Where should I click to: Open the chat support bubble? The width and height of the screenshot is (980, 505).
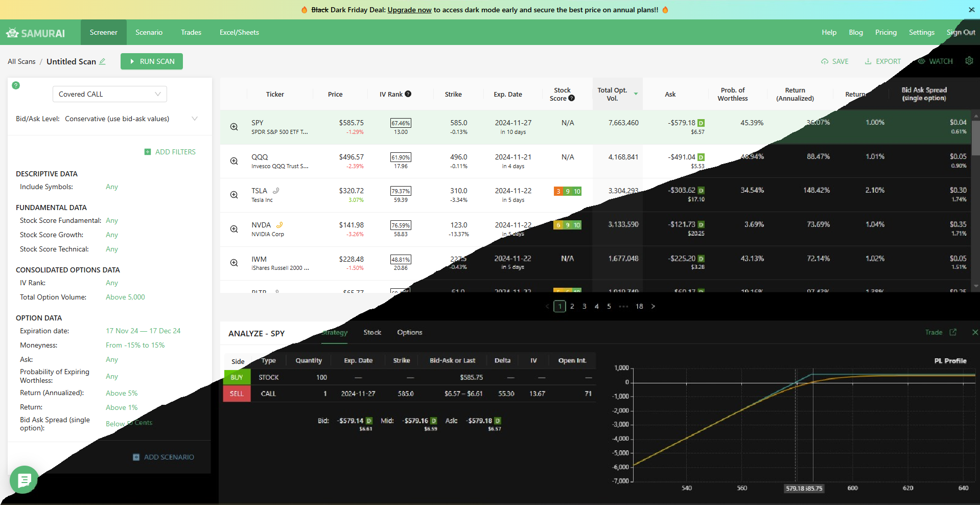[x=24, y=479]
